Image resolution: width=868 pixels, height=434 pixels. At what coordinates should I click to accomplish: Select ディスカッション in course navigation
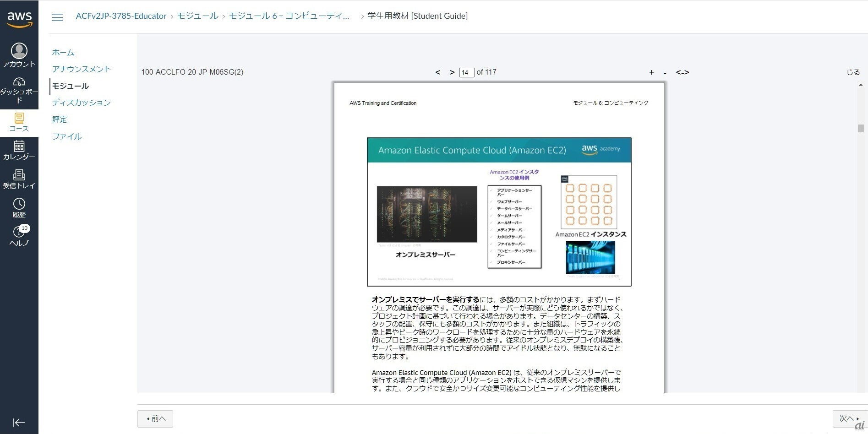pyautogui.click(x=82, y=103)
